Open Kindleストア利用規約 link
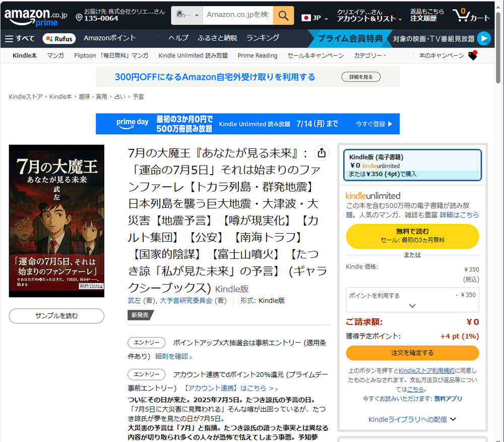This screenshot has height=442, width=504. point(426,370)
